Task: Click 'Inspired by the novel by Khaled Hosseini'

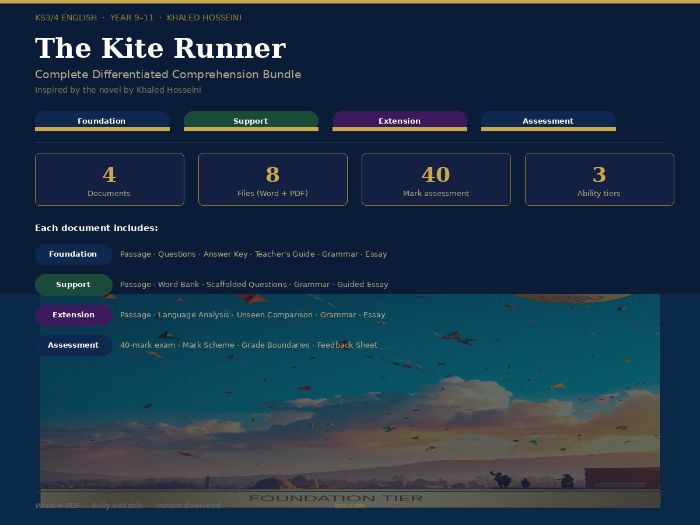Action: pos(118,90)
